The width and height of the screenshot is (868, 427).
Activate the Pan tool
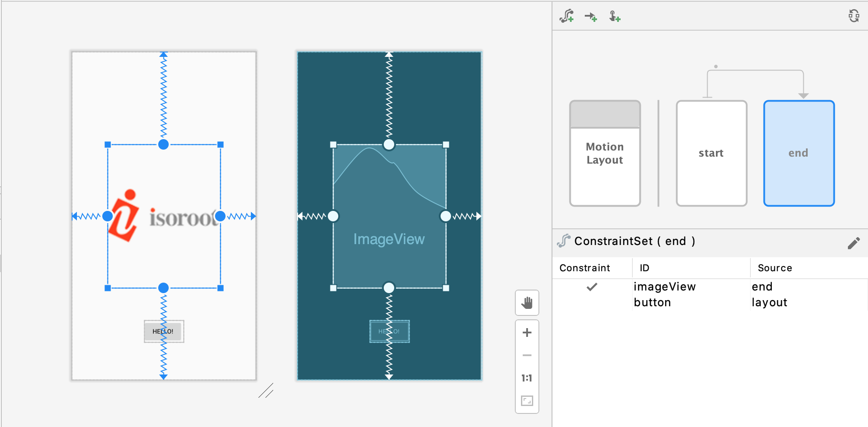point(527,303)
